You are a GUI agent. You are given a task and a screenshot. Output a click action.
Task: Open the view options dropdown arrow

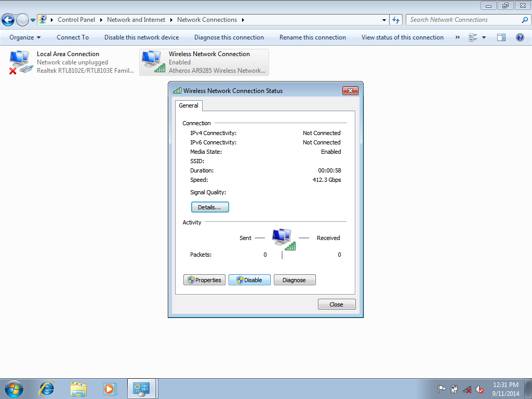(484, 37)
